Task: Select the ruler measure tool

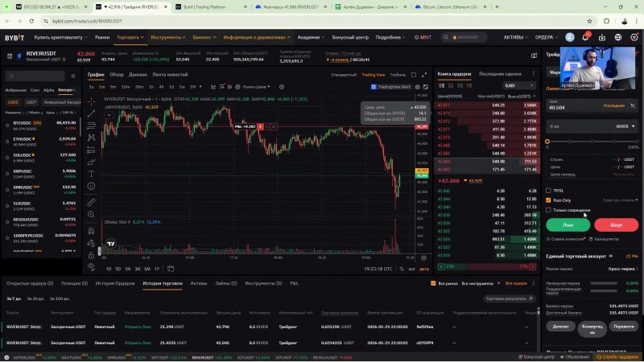Action: pyautogui.click(x=91, y=203)
